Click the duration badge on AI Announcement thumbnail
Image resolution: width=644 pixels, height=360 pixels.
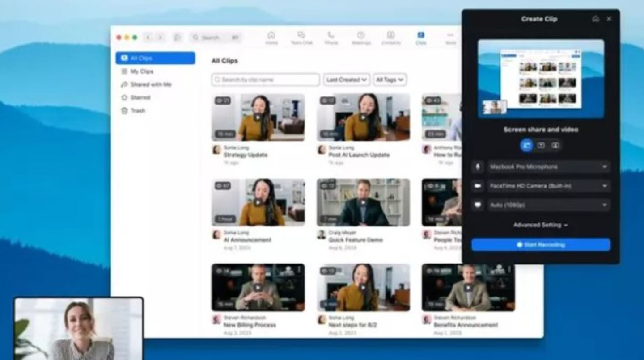point(225,219)
